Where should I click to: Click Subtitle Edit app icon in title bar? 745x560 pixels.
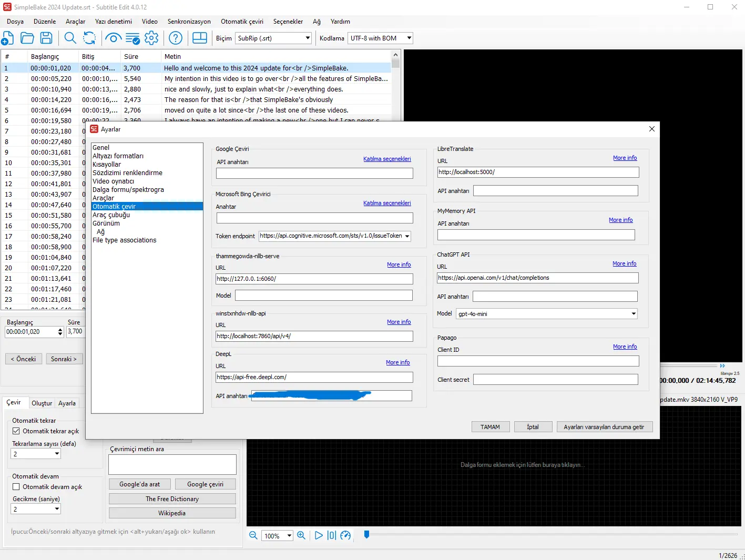[x=7, y=7]
